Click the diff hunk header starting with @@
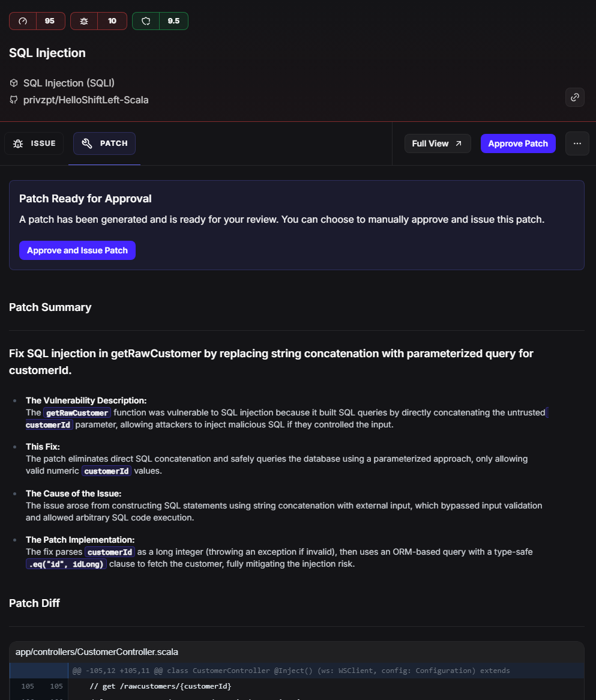This screenshot has width=596, height=700. point(291,670)
